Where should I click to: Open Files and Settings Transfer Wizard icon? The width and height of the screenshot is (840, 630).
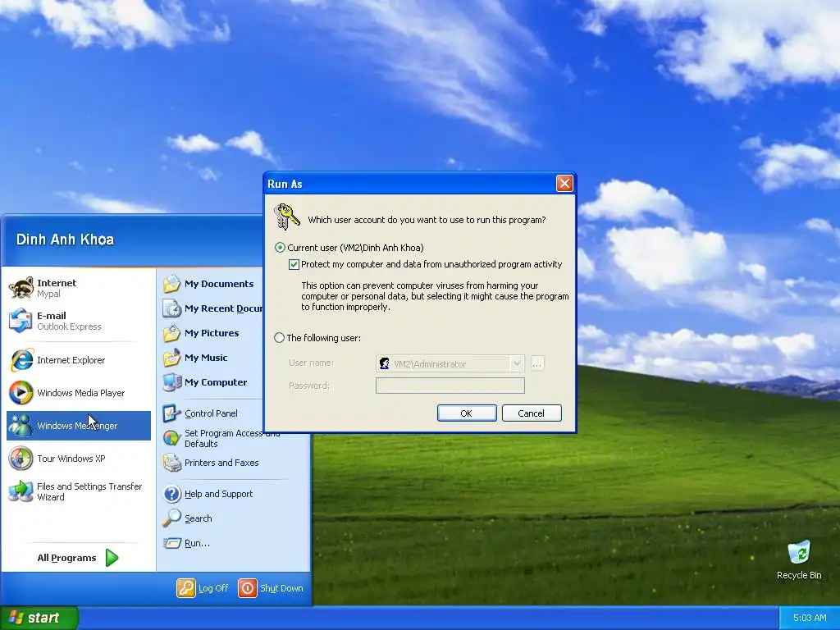[x=21, y=491]
